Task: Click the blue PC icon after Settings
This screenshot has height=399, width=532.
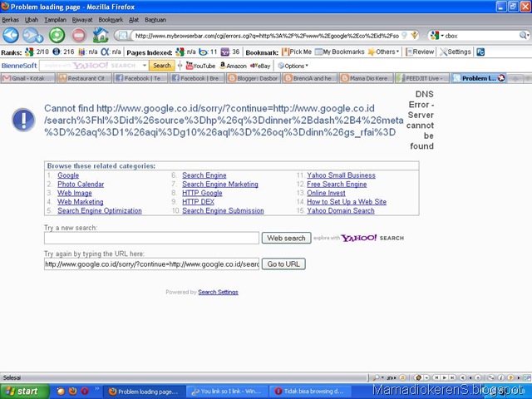Action: click(x=480, y=52)
